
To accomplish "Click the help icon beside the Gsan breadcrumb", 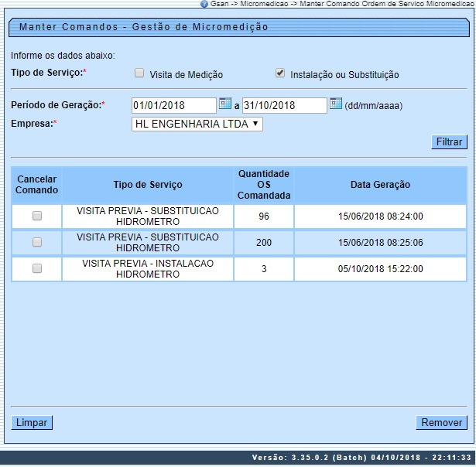I will coord(204,4).
